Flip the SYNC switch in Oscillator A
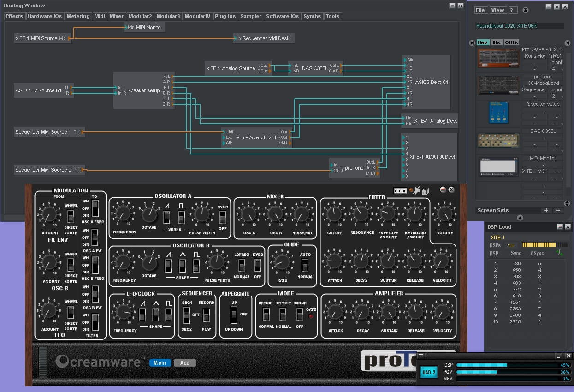 click(223, 217)
